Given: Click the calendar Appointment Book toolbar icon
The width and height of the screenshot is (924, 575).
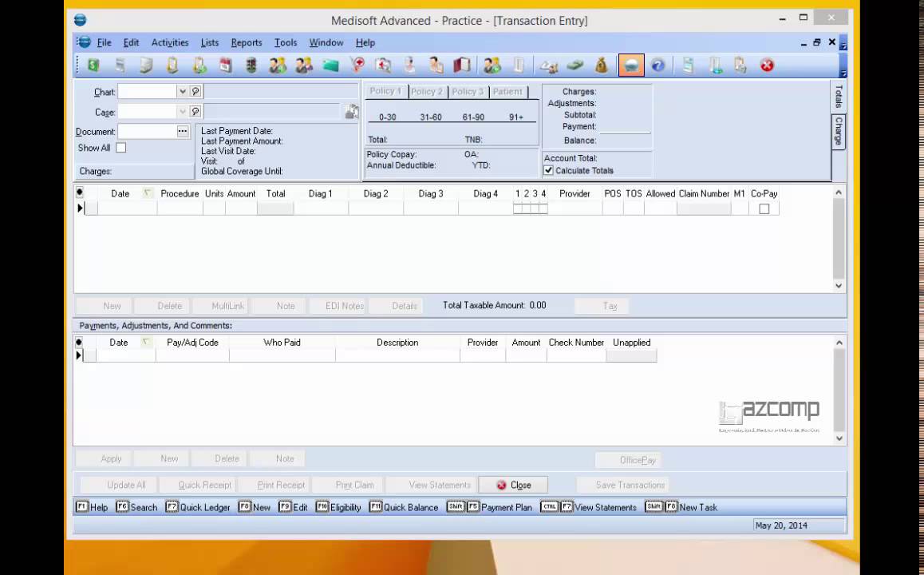Looking at the screenshot, I should point(226,65).
